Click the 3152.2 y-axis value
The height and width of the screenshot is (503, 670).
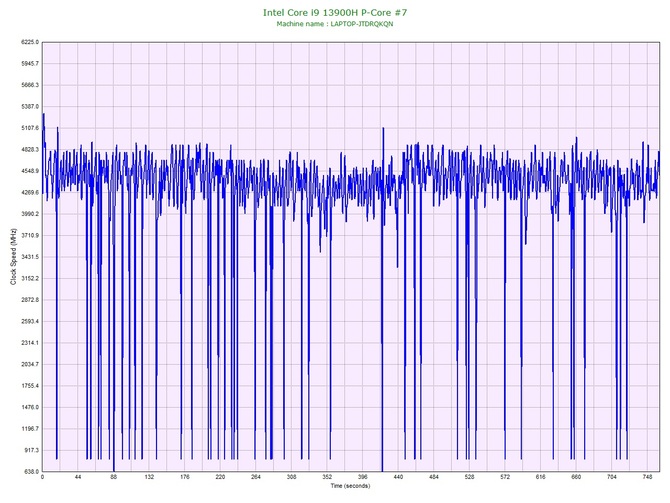pyautogui.click(x=30, y=278)
